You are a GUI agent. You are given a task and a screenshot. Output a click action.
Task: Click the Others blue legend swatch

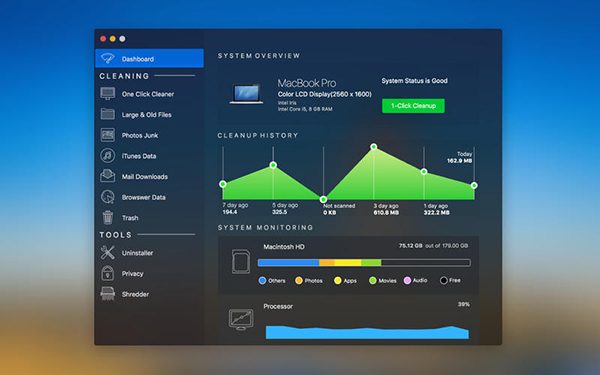click(x=262, y=280)
